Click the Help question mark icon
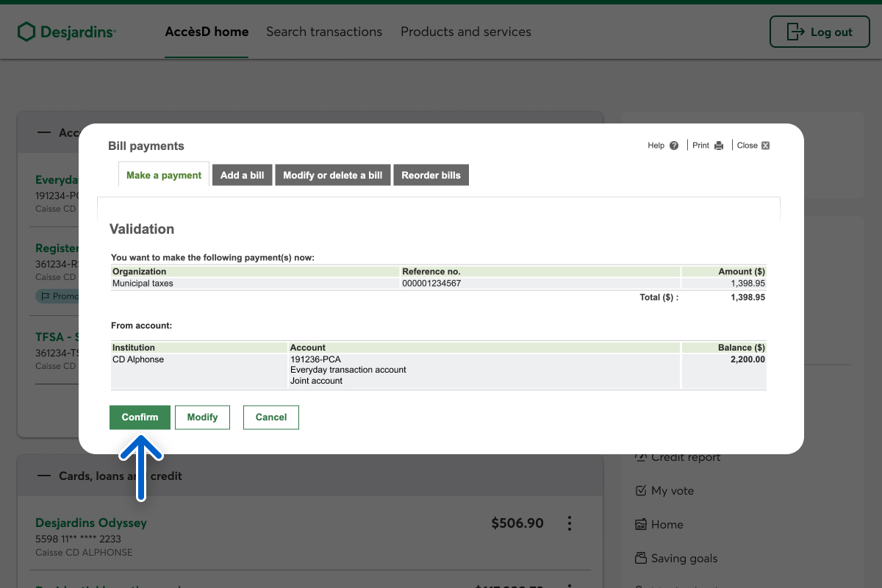 pos(674,146)
